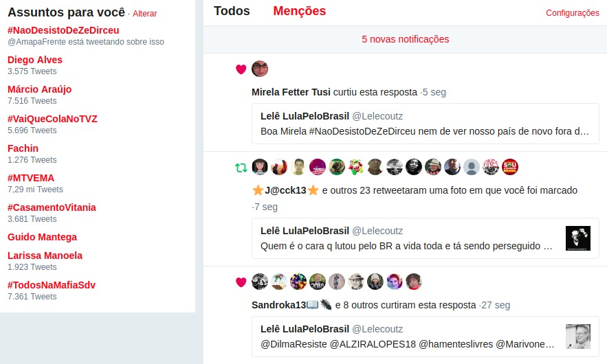
Task: Click the green retweet icon
Action: (x=241, y=168)
